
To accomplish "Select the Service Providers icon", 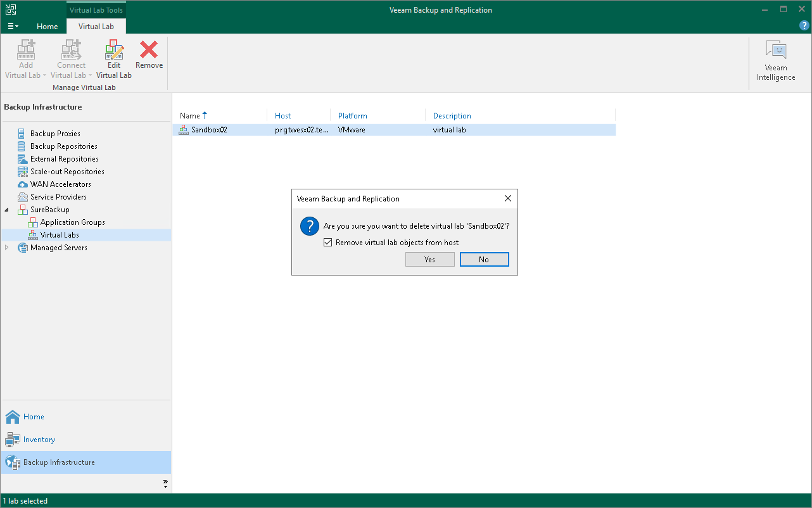I will pyautogui.click(x=21, y=196).
